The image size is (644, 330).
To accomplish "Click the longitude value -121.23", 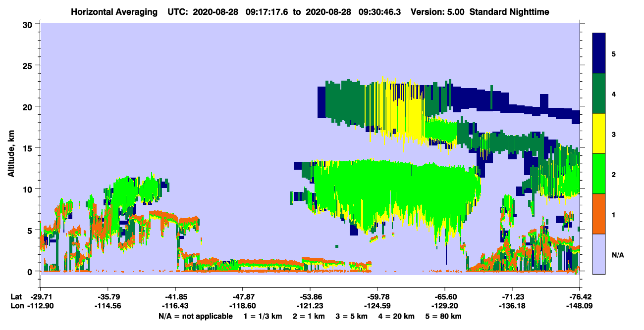I will pos(310,306).
